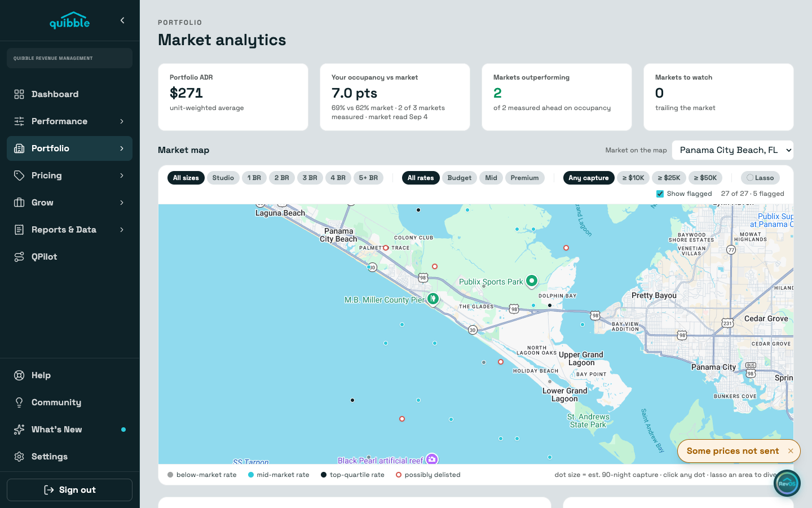Expand the Reports & Data submenu chevron
The image size is (812, 508).
click(122, 230)
